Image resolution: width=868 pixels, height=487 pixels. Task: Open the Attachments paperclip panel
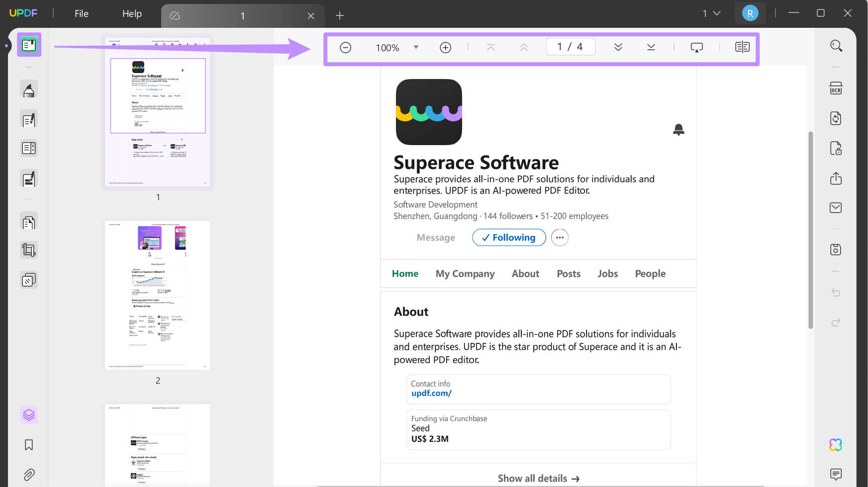point(28,474)
